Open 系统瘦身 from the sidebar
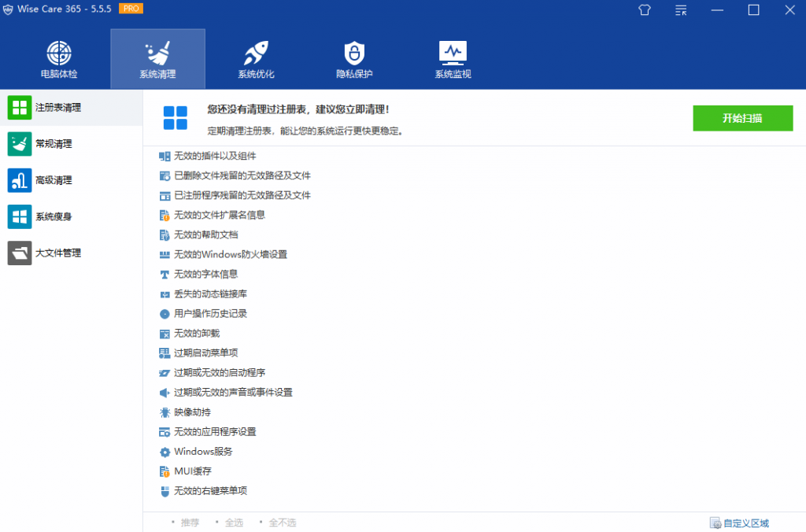The image size is (806, 532). (x=19, y=216)
